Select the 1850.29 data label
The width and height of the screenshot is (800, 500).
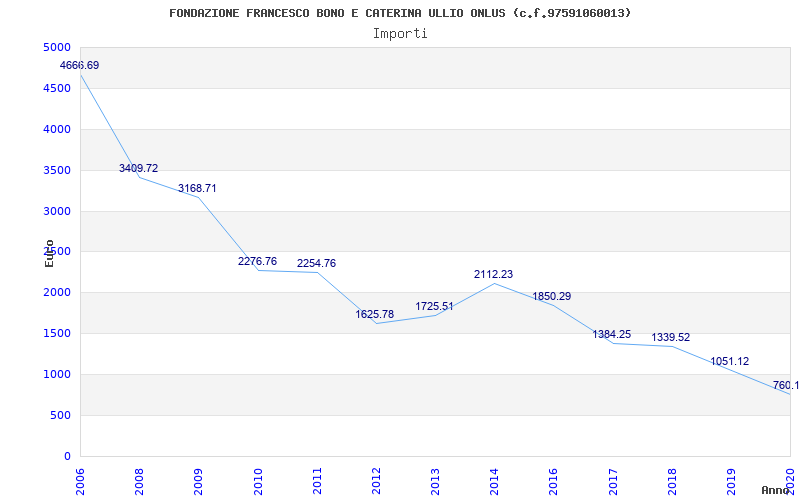pyautogui.click(x=552, y=296)
